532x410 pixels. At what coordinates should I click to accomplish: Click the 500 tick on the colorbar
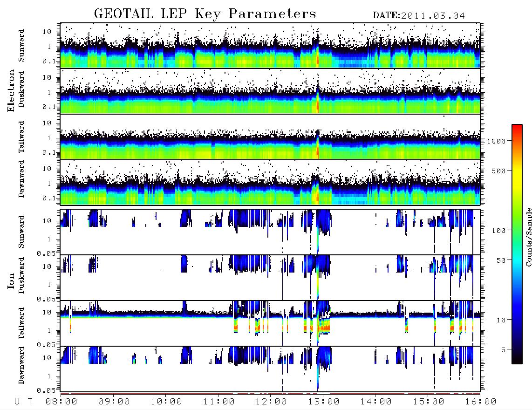coord(498,171)
